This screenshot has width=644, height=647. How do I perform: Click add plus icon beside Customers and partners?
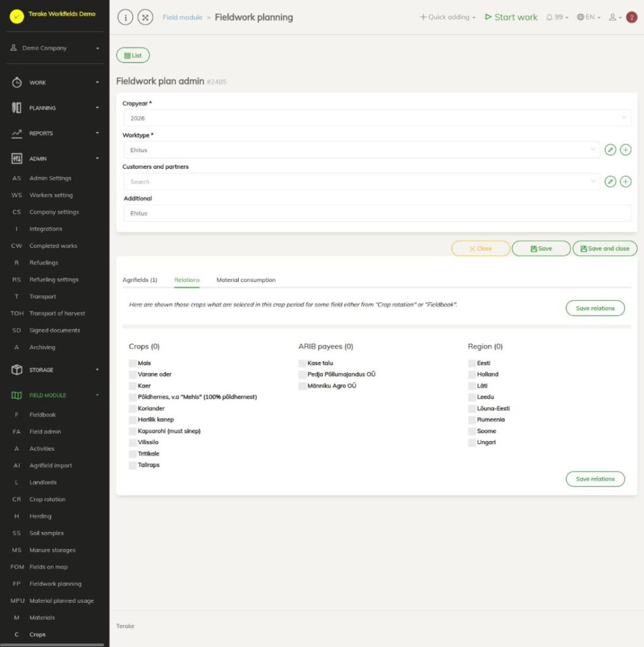point(626,181)
